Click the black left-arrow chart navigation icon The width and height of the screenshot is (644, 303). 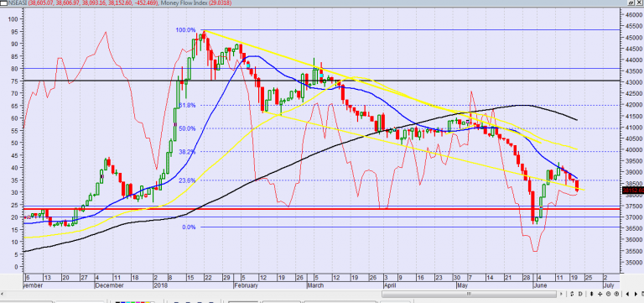pyautogui.click(x=627, y=294)
